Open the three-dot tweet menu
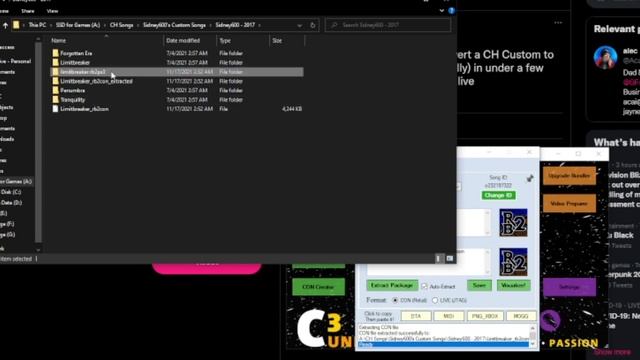Screen dimensions: 640x360 (x=558, y=23)
